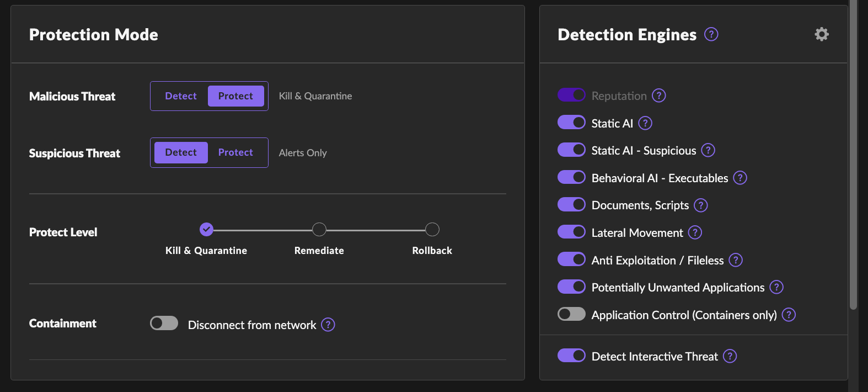View help for Potentially Unwanted Applications
868x392 pixels.
pyautogui.click(x=776, y=287)
